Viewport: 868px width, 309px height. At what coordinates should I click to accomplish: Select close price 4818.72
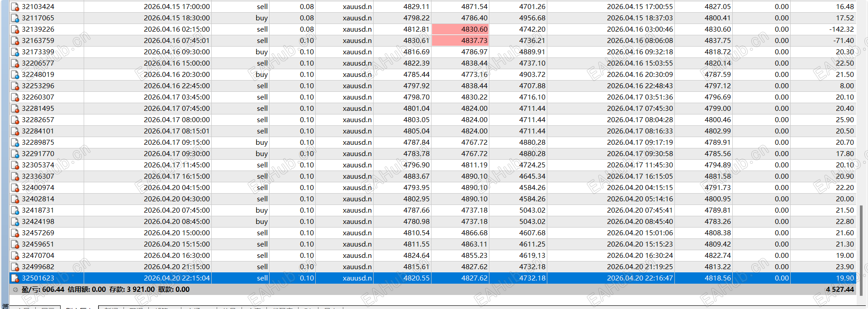[x=718, y=52]
